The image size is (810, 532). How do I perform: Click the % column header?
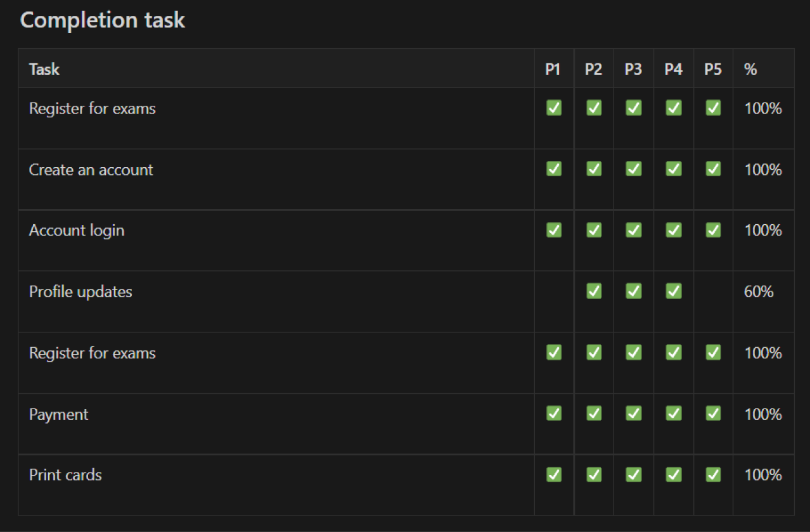pos(750,69)
